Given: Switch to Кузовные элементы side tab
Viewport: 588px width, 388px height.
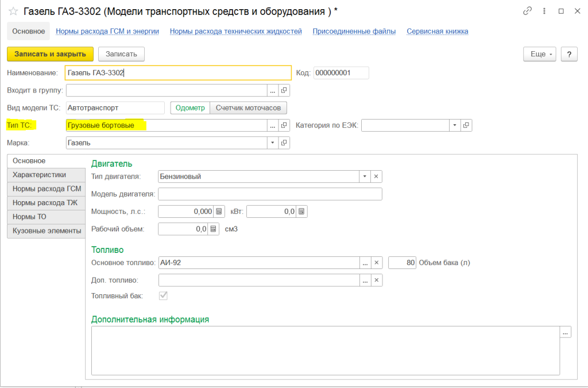Looking at the screenshot, I should pos(47,231).
